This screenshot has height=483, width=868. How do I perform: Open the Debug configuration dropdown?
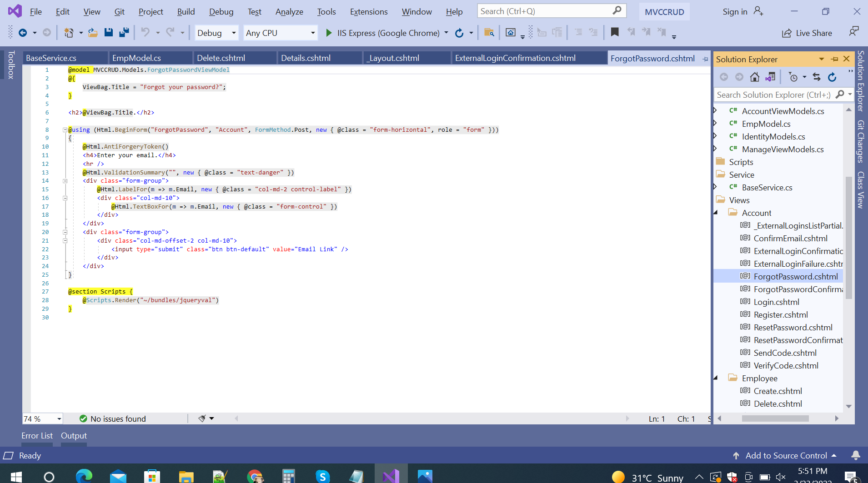click(x=216, y=33)
